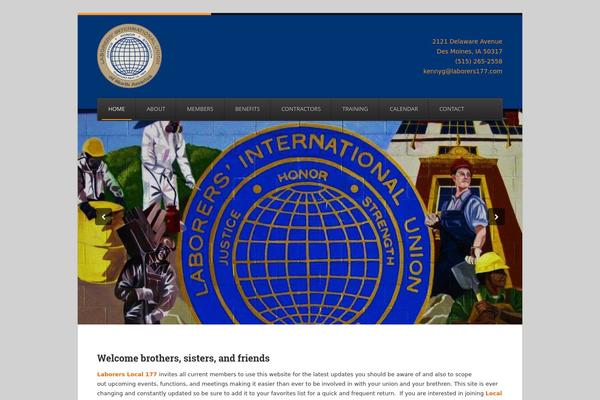This screenshot has width=600, height=400.
Task: Open the Training menu item
Action: tap(355, 109)
